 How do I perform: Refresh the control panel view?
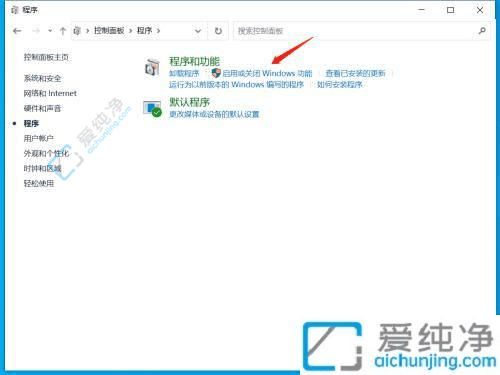pyautogui.click(x=218, y=31)
